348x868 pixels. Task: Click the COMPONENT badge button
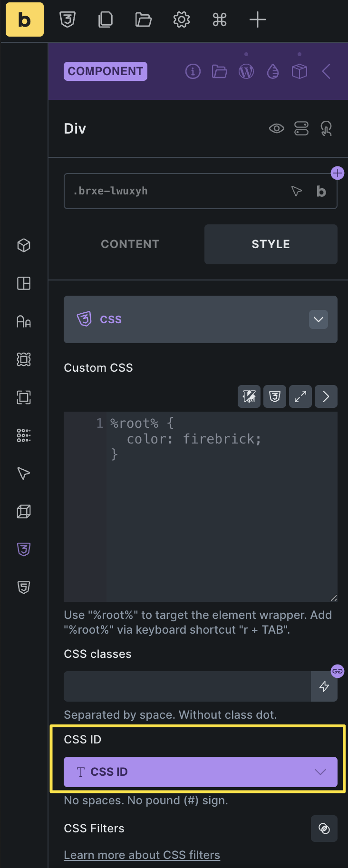(x=106, y=71)
